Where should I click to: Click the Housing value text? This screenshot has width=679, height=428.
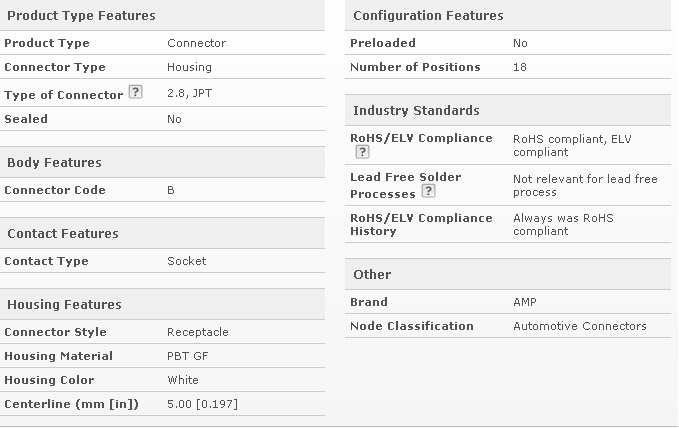pyautogui.click(x=189, y=67)
